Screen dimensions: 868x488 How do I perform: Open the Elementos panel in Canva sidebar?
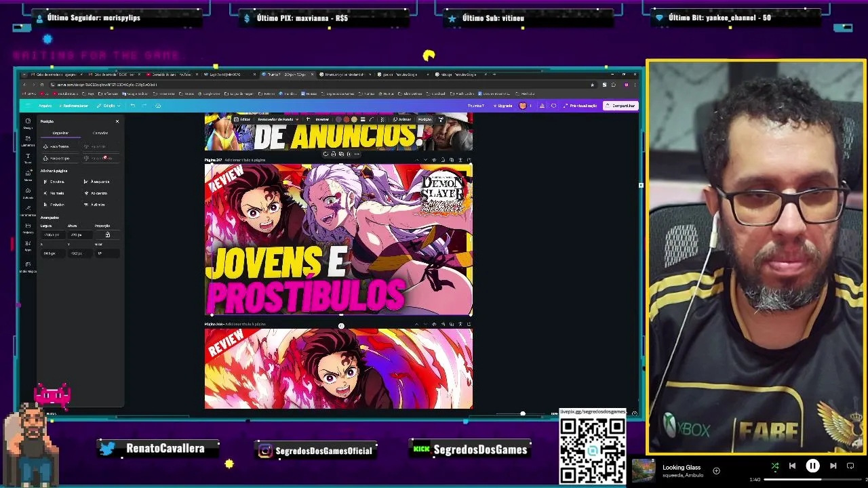tap(28, 140)
